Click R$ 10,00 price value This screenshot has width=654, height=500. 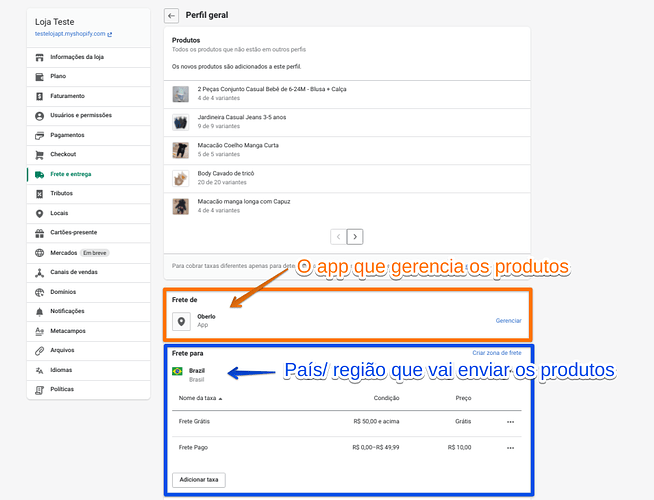[459, 447]
